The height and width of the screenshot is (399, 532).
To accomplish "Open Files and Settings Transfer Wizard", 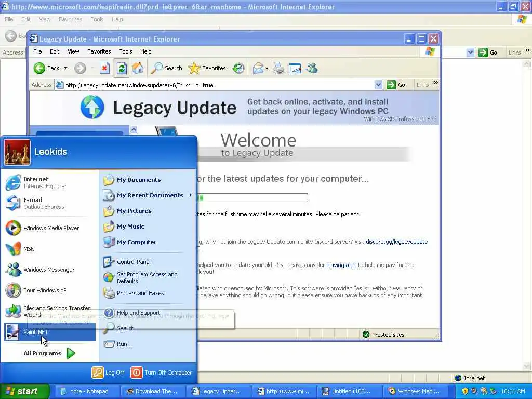I will pyautogui.click(x=49, y=311).
